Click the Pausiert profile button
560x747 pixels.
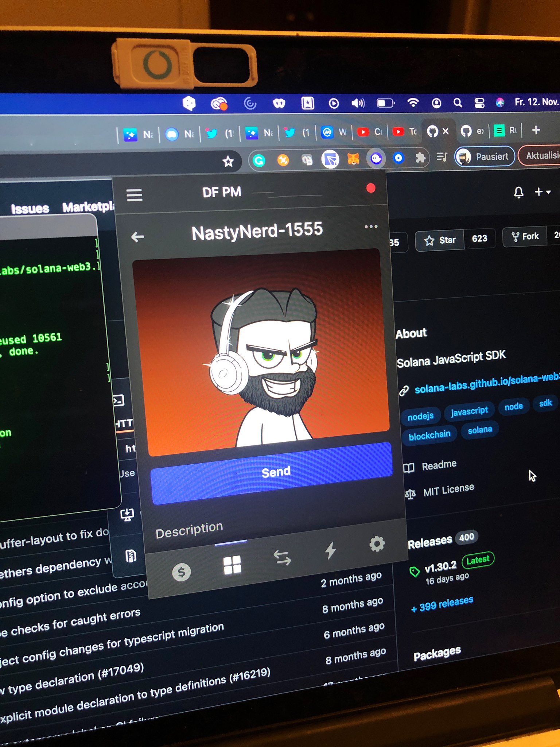tap(485, 156)
